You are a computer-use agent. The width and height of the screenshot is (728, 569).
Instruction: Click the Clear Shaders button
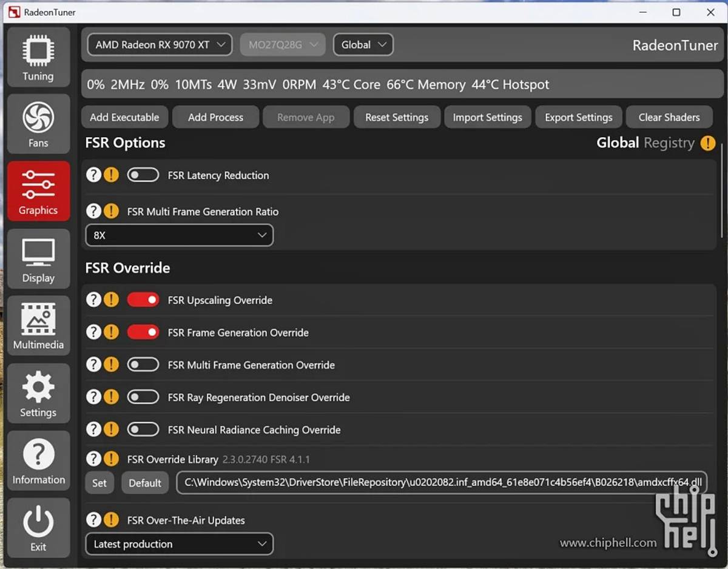point(669,118)
